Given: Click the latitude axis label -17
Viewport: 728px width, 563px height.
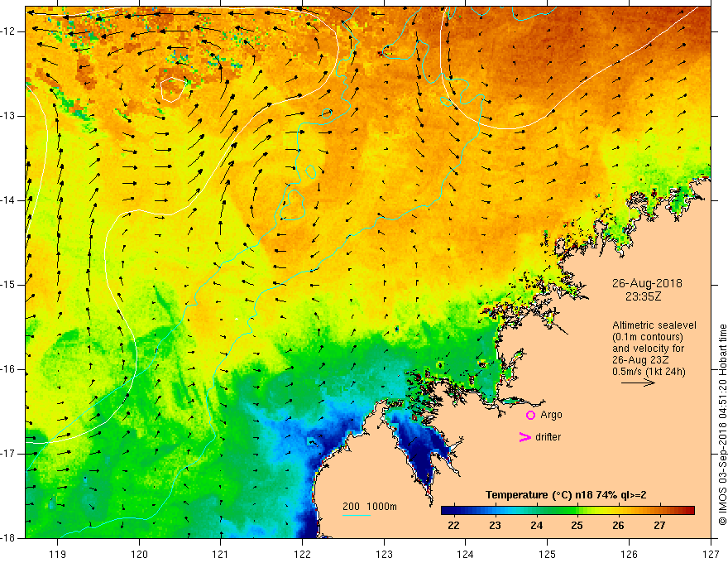Looking at the screenshot, I should [9, 454].
